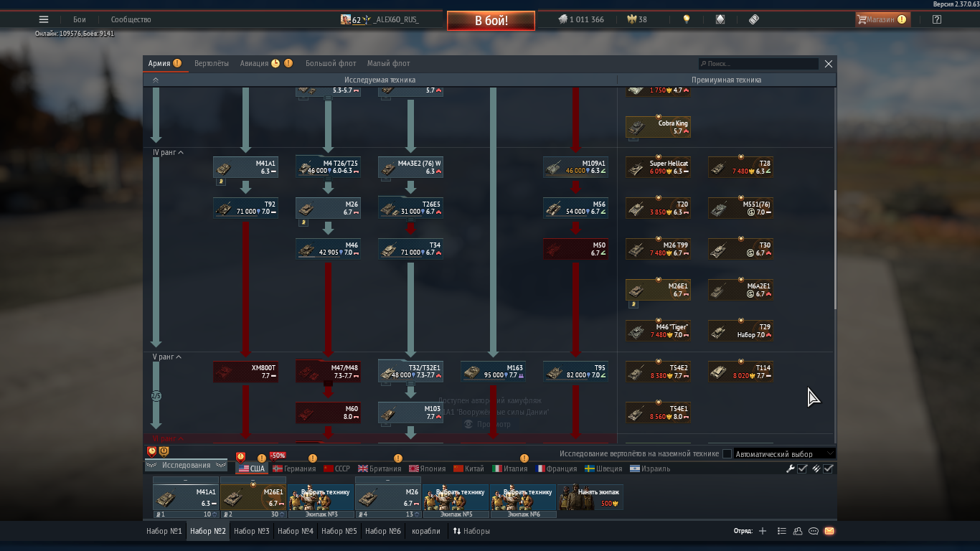Viewport: 980px width, 551px height.
Task: Collapse the IV ранг section
Action: click(x=168, y=153)
